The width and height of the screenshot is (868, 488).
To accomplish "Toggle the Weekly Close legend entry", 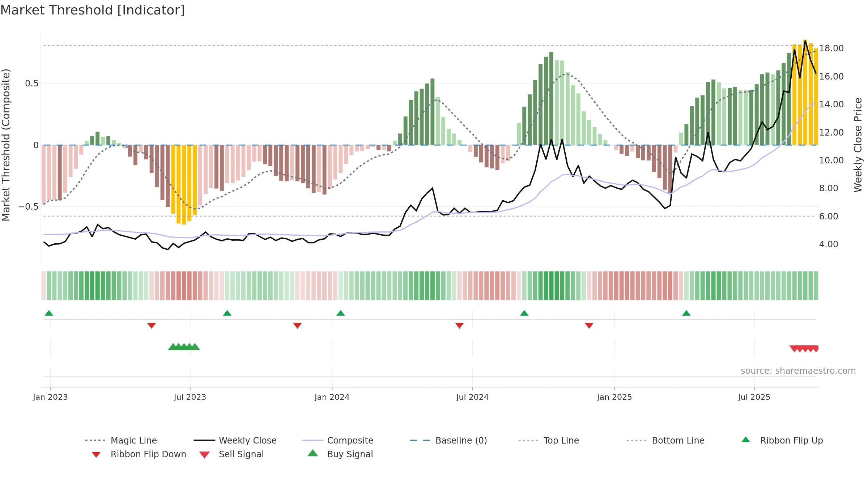I will (x=235, y=440).
